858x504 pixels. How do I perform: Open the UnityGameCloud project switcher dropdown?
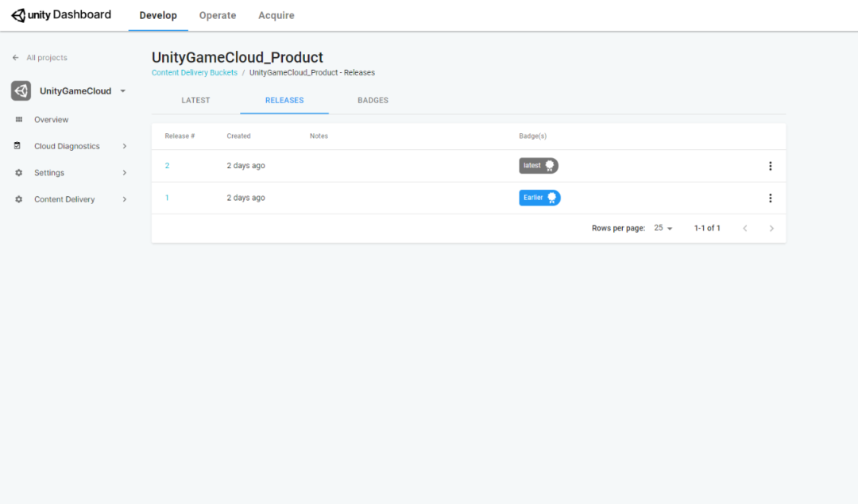(123, 90)
